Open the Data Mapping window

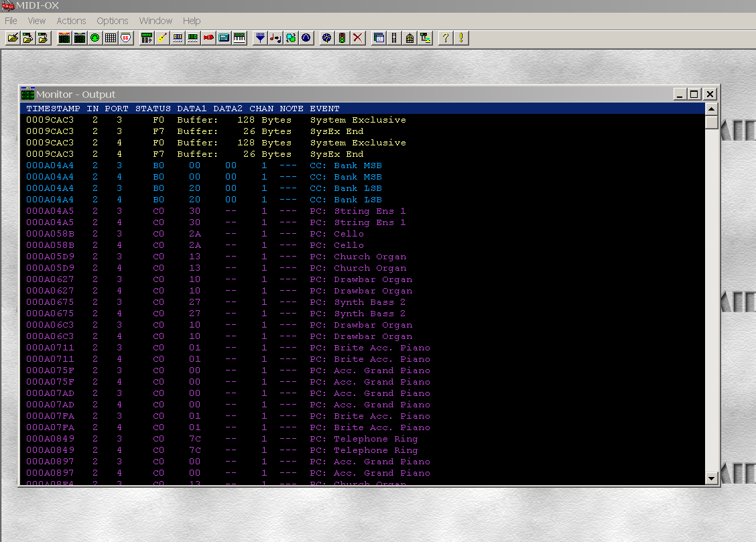click(x=275, y=38)
